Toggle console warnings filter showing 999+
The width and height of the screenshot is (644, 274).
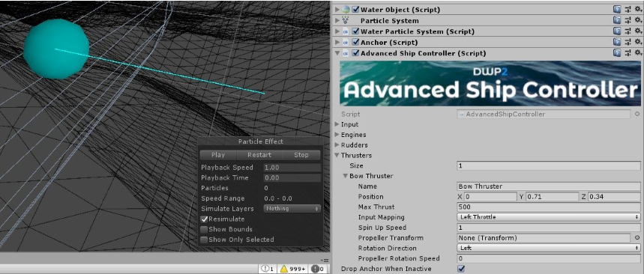coord(293,269)
